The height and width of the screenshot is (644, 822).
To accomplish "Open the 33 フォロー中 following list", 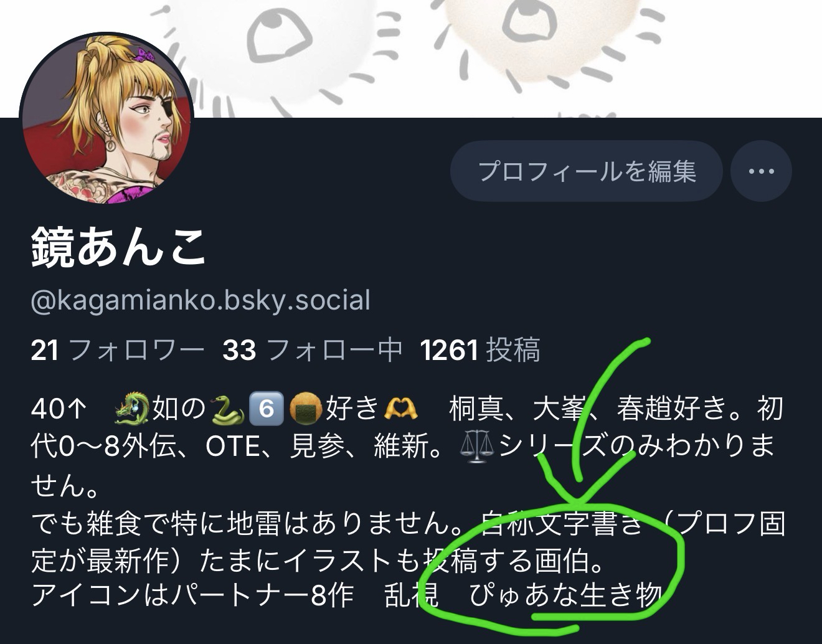I will 313,350.
